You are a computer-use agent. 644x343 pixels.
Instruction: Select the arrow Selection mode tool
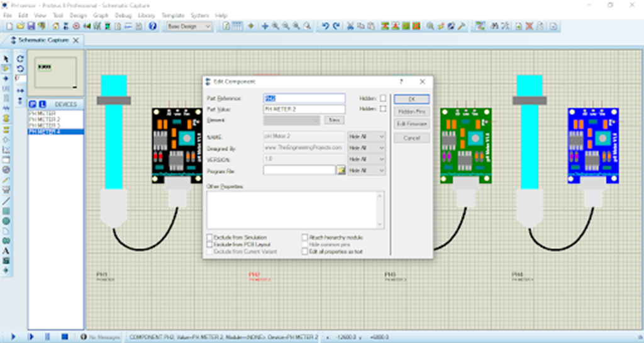pos(6,59)
